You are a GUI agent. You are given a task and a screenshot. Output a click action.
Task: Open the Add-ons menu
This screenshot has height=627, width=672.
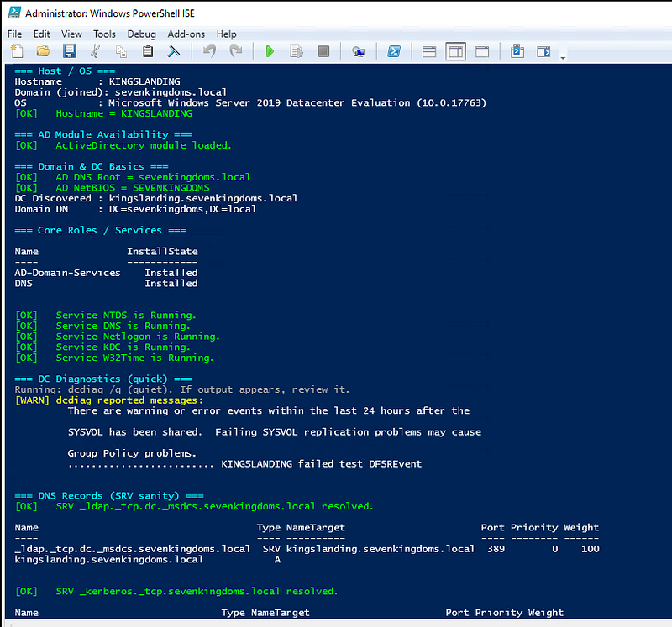tap(186, 34)
